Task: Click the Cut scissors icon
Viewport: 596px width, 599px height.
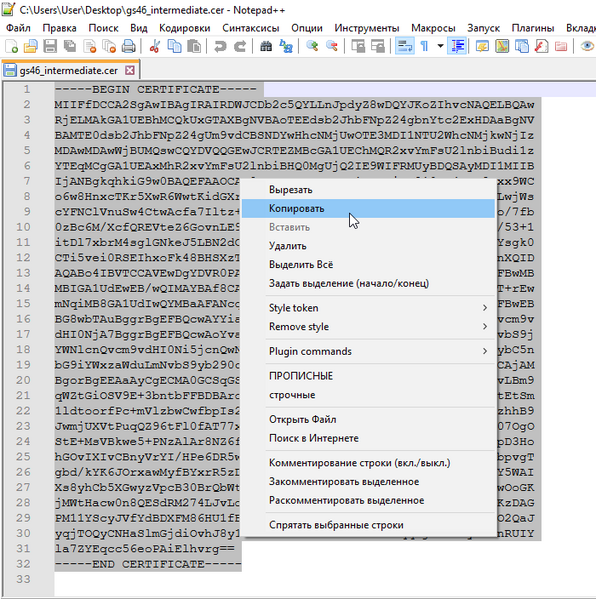Action: pyautogui.click(x=155, y=47)
